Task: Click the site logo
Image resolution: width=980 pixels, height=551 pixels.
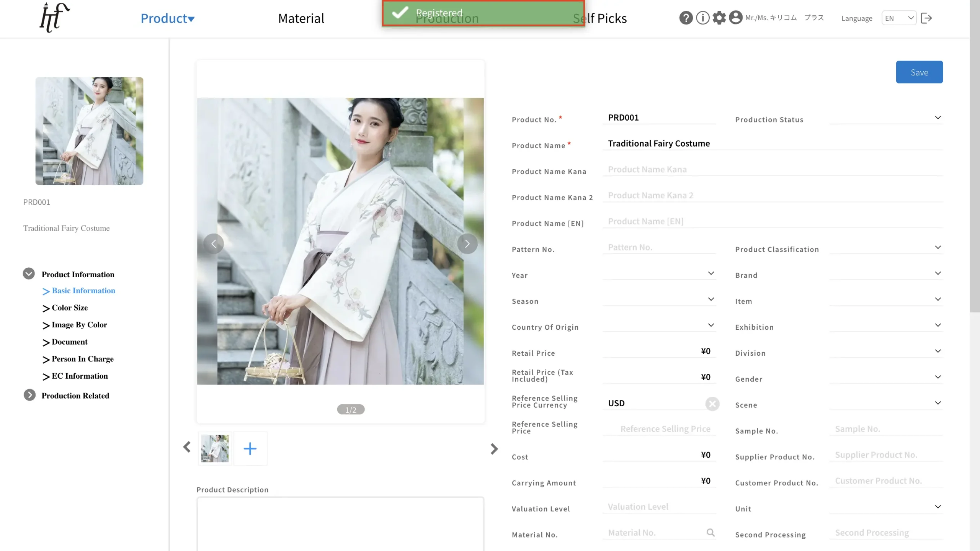Action: (x=54, y=17)
